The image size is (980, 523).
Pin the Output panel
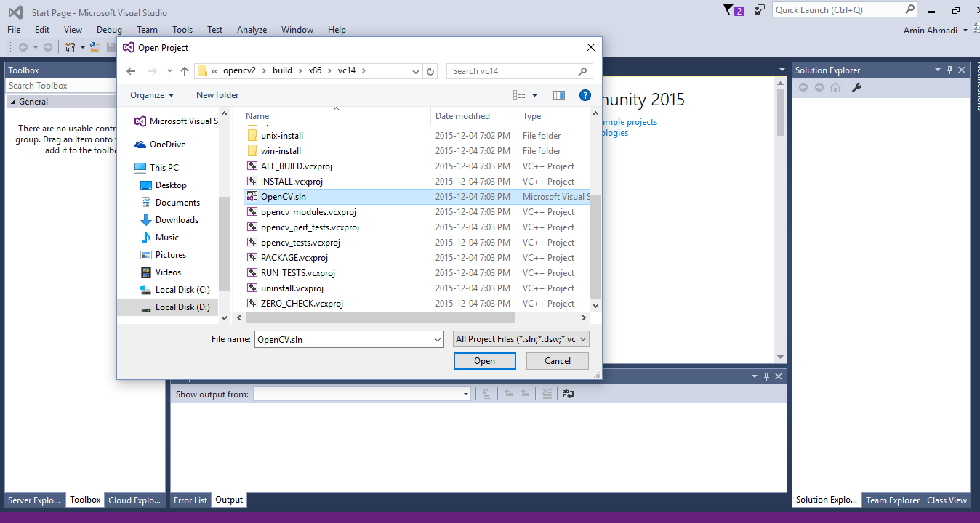(766, 376)
